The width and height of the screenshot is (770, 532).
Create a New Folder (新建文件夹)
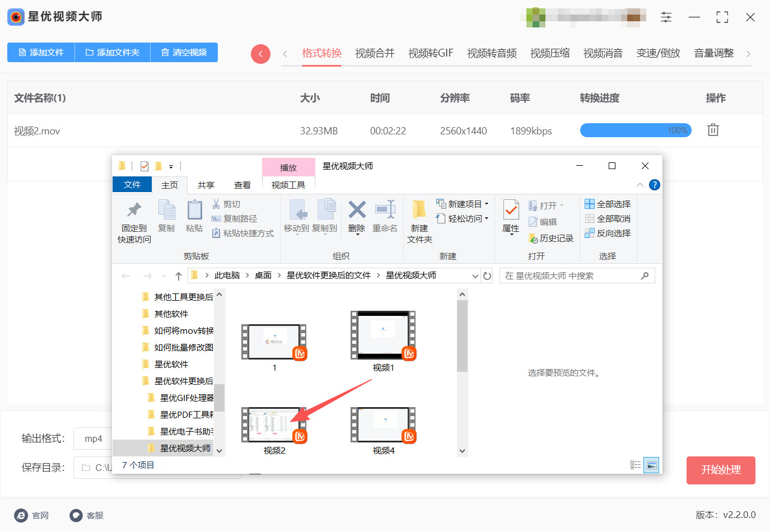click(x=419, y=222)
